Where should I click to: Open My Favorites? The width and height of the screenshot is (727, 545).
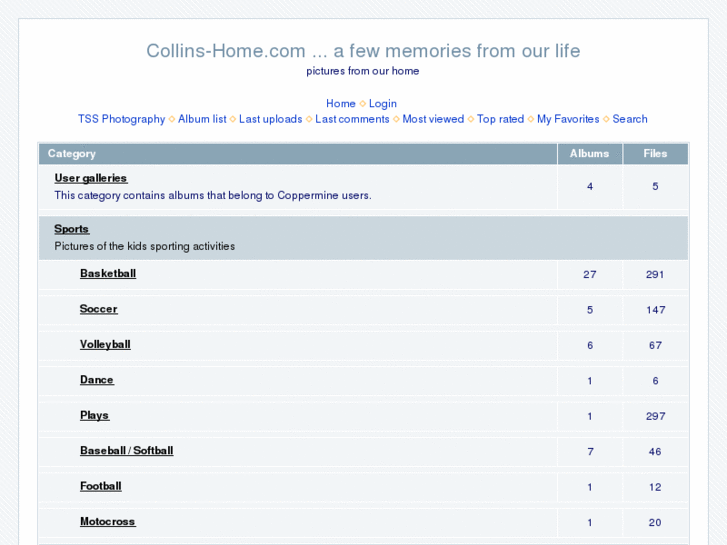(x=568, y=119)
